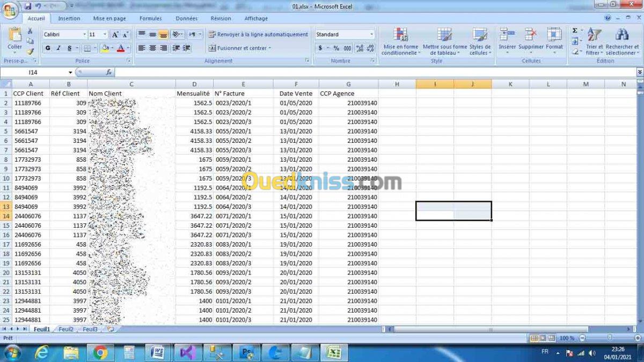Screen dimensions: 644x362
Task: Cut selection with the scissors icon
Action: tap(30, 31)
